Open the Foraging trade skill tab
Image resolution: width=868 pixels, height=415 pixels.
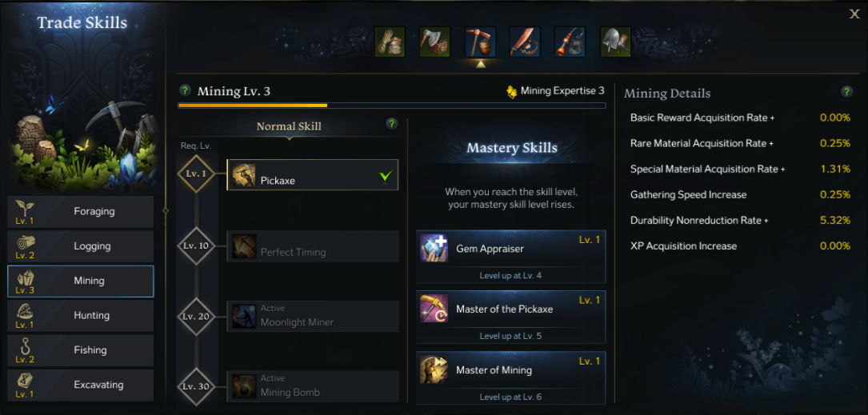pos(80,211)
